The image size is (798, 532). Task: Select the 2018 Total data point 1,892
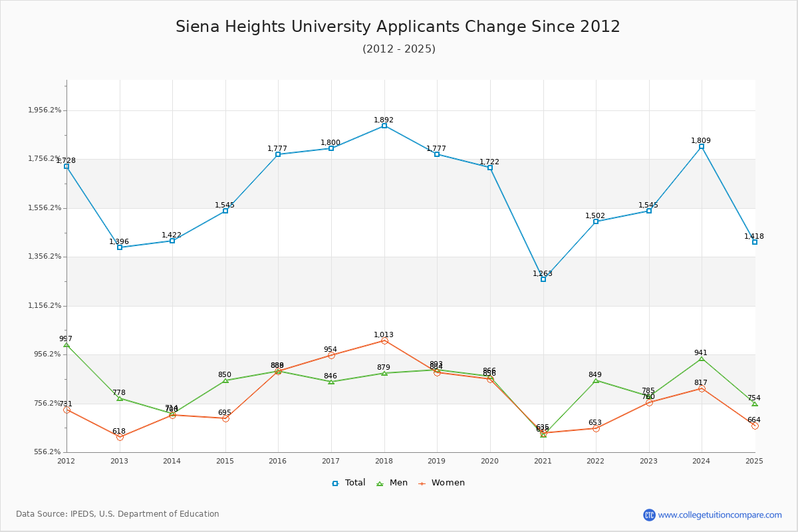click(x=384, y=126)
